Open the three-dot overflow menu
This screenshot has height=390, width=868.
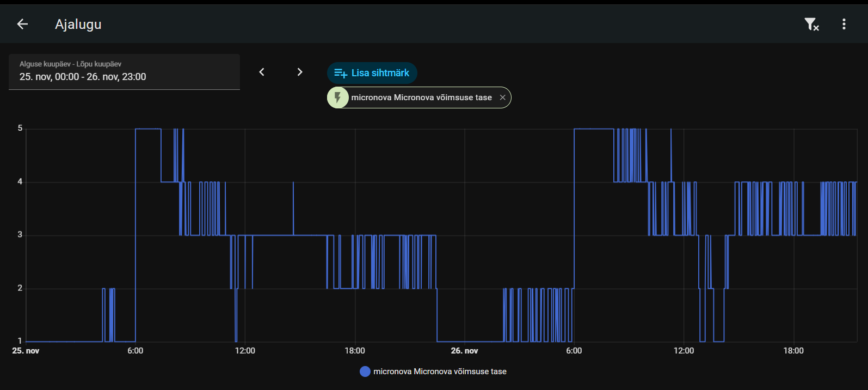844,24
